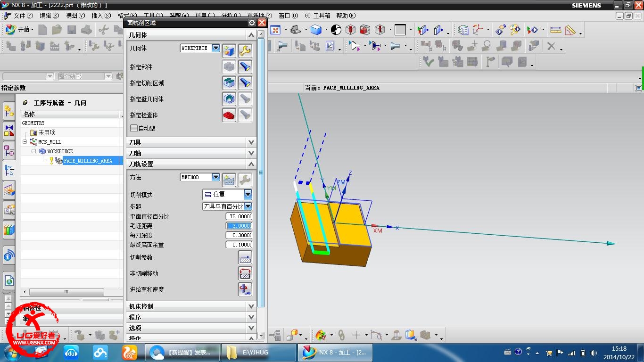Click the 最终底面余量 0.1000 field
The width and height of the screenshot is (644, 362).
pyautogui.click(x=239, y=245)
